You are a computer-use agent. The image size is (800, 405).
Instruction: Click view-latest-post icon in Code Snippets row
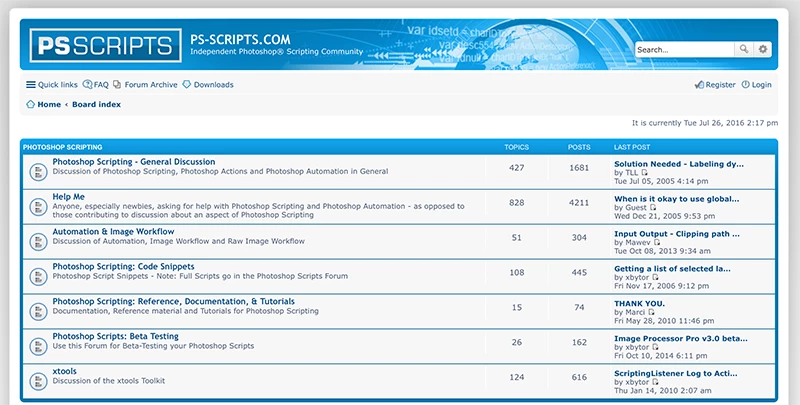(x=656, y=277)
